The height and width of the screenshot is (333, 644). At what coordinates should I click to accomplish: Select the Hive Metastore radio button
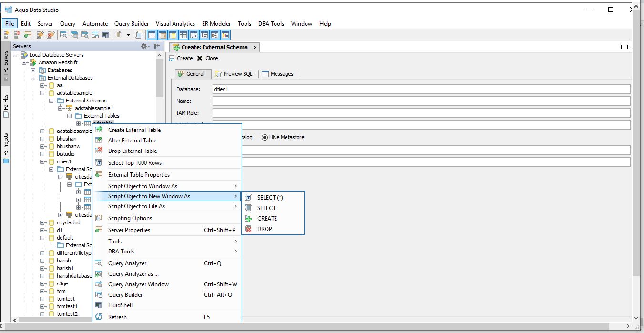click(265, 137)
